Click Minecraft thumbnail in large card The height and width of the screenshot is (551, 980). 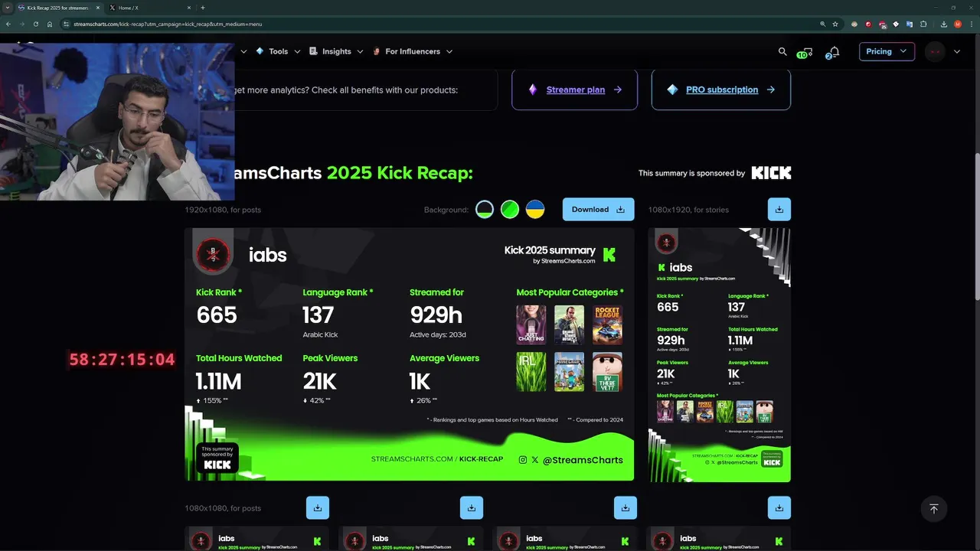[569, 372]
